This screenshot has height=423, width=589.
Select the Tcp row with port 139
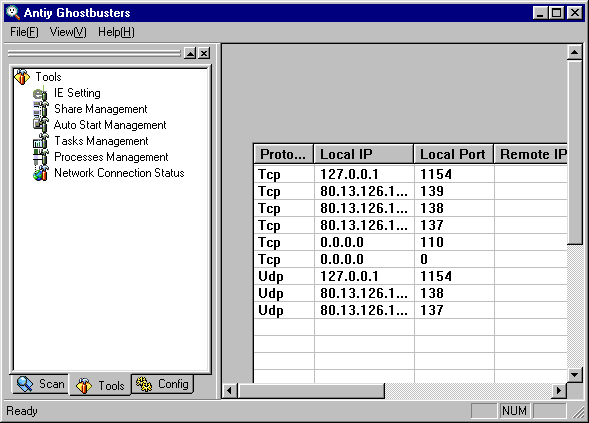click(410, 191)
